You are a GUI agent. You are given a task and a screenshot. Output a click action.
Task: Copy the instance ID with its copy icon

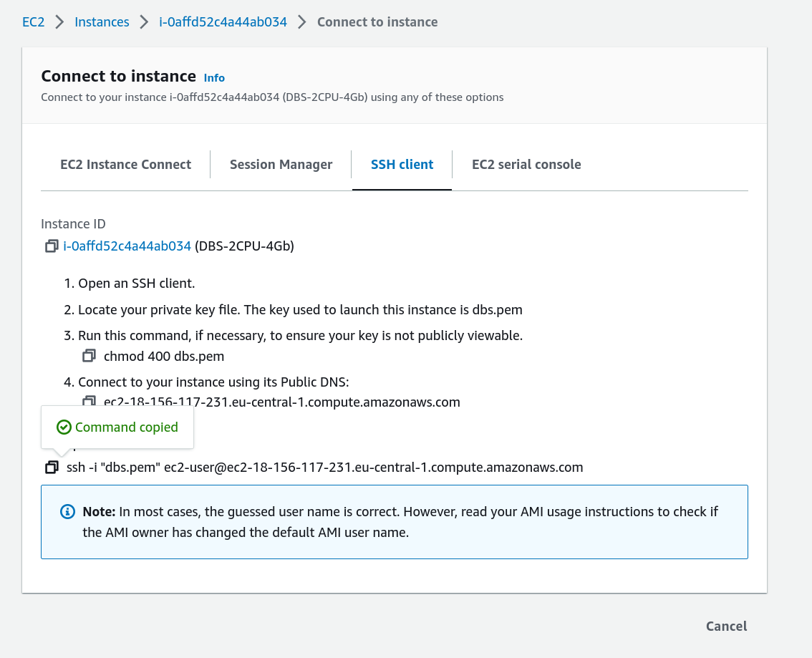coord(52,246)
